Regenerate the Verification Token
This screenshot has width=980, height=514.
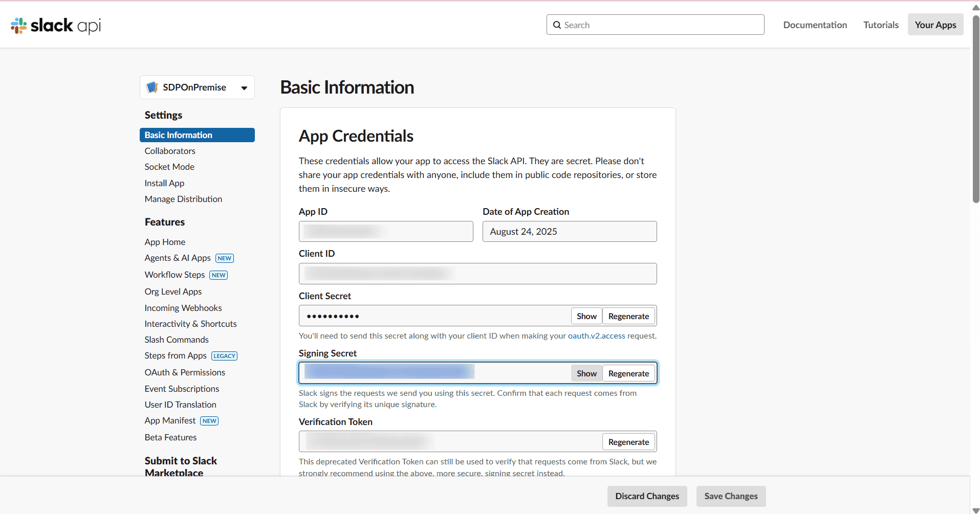tap(628, 442)
